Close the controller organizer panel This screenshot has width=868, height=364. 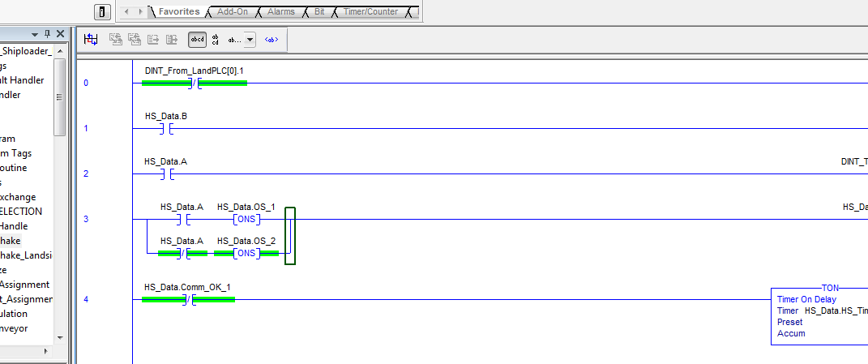click(60, 34)
